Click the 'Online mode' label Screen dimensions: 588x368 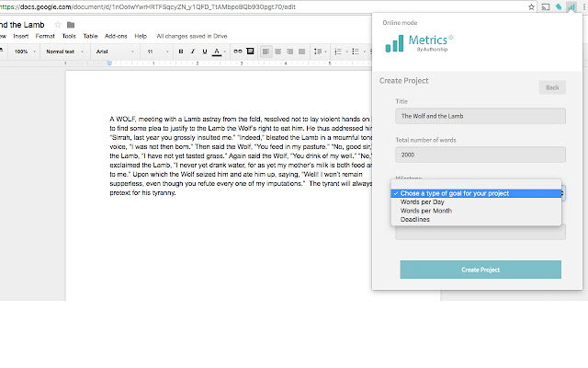[400, 22]
